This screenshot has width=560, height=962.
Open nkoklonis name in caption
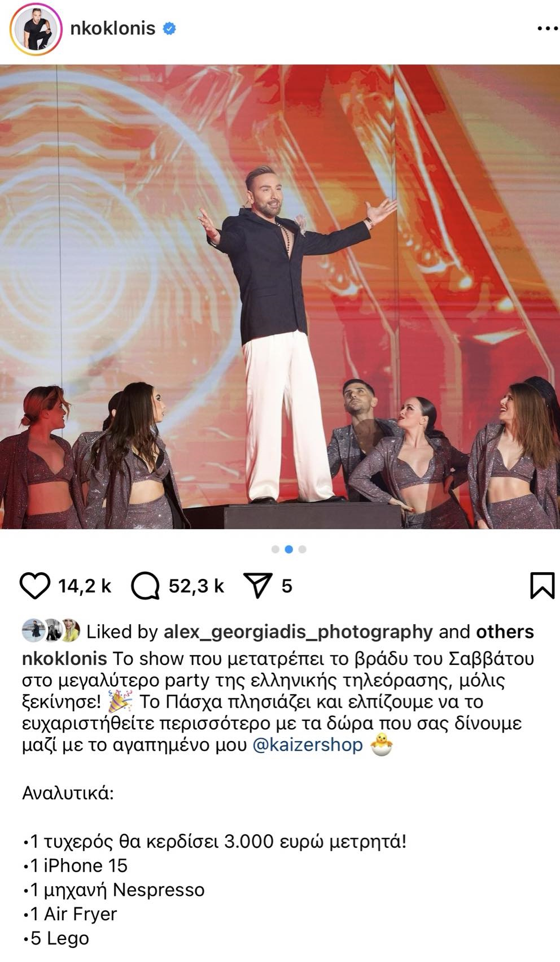tap(64, 659)
